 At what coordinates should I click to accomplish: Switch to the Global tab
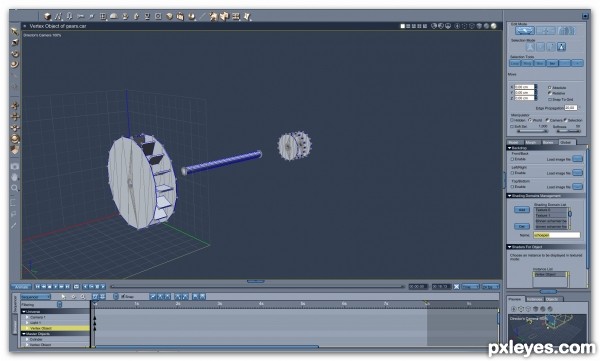[566, 142]
